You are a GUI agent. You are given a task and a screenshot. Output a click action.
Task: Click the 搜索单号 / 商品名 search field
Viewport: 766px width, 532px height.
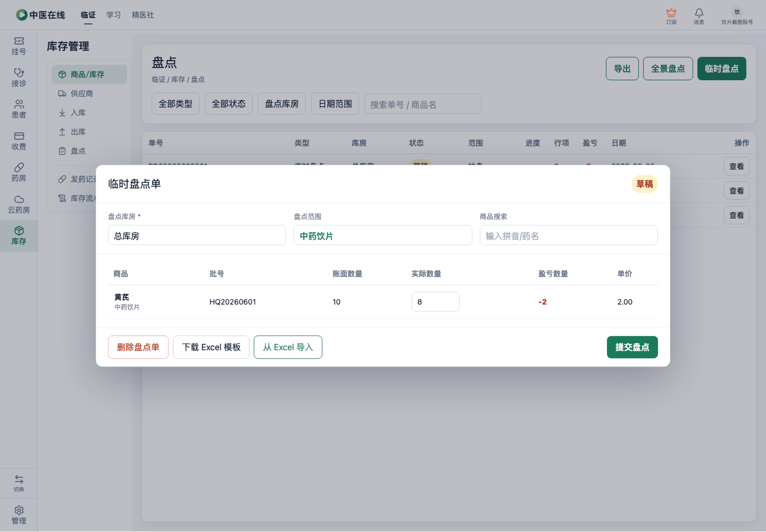click(x=423, y=104)
